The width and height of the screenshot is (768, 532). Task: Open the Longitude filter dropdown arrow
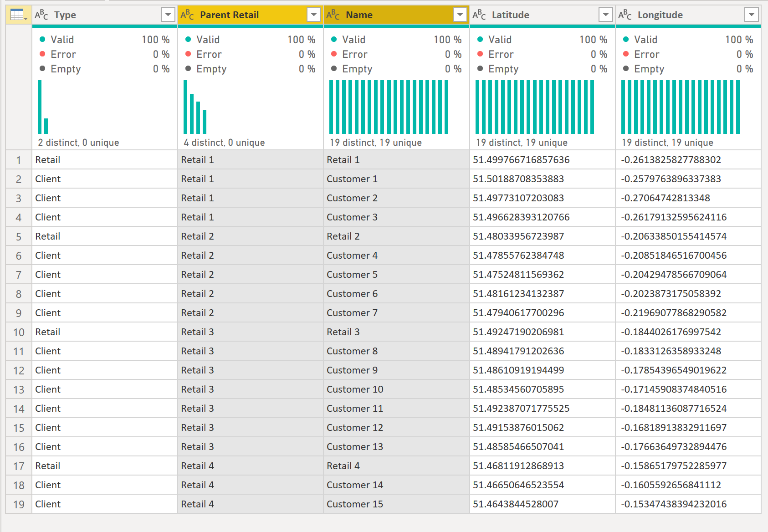point(752,15)
